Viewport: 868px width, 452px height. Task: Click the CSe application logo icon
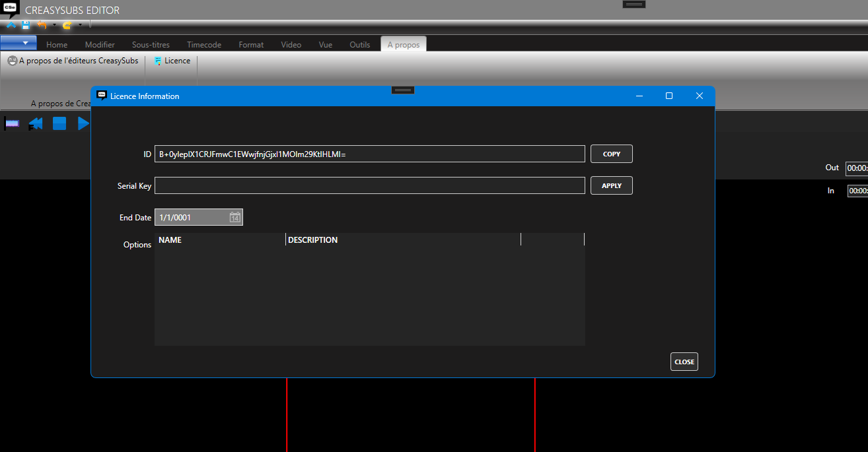11,10
